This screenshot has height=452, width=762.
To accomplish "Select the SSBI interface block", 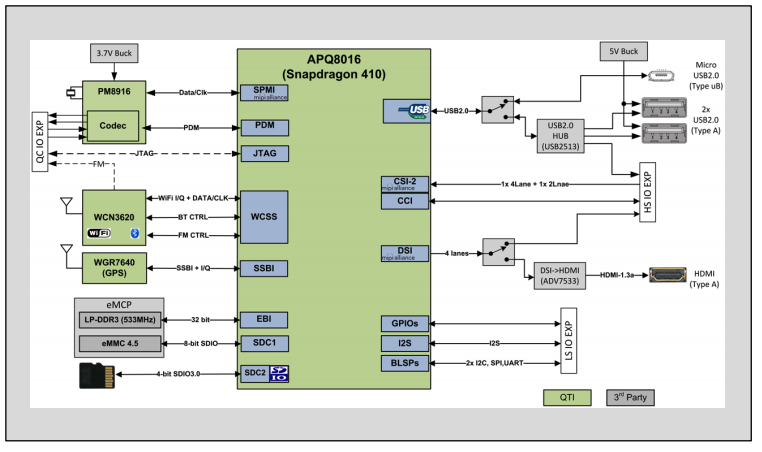I will tap(264, 268).
